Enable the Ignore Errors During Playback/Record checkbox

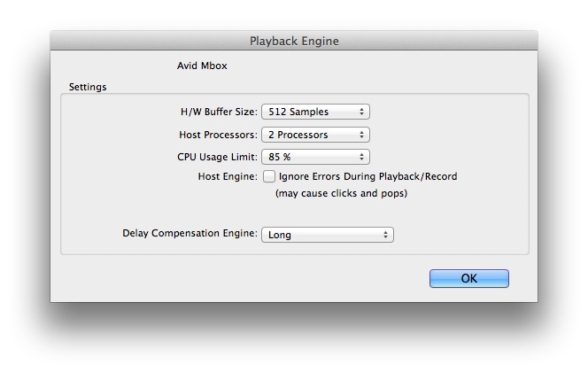click(x=269, y=176)
